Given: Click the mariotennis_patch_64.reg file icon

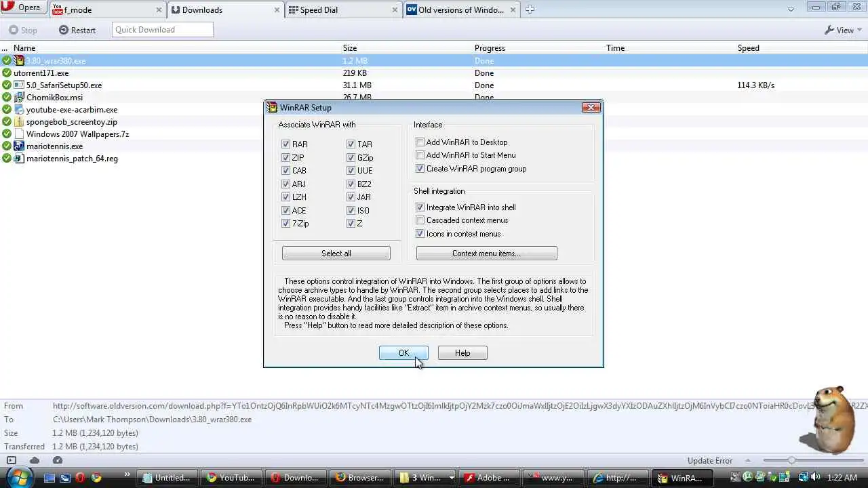Looking at the screenshot, I should 19,159.
